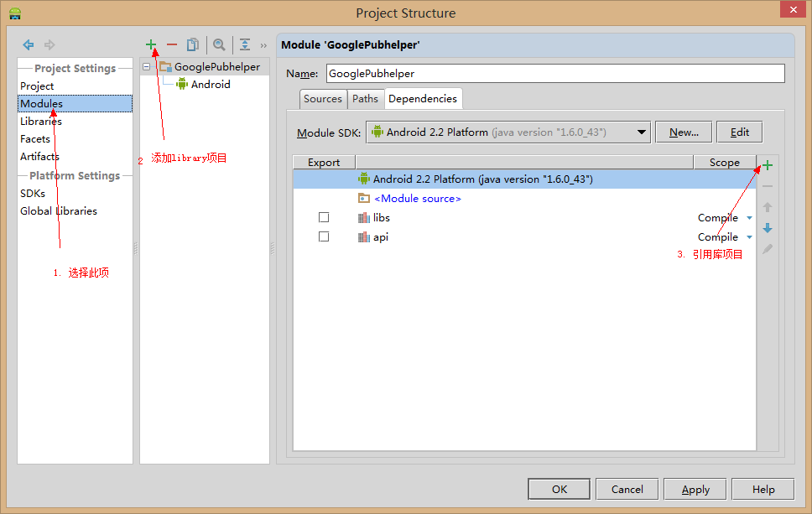This screenshot has width=812, height=514.
Task: Open the Module SDK combo box
Action: coord(508,132)
